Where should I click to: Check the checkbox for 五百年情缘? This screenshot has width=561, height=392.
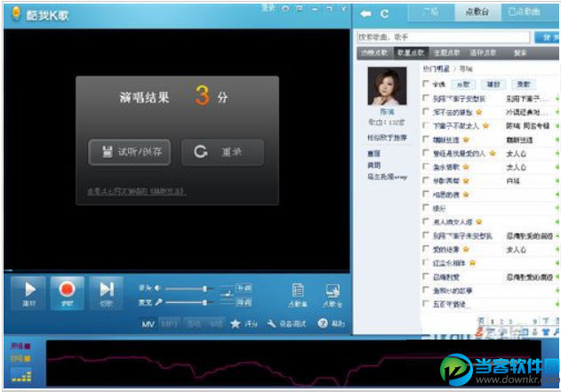click(426, 304)
